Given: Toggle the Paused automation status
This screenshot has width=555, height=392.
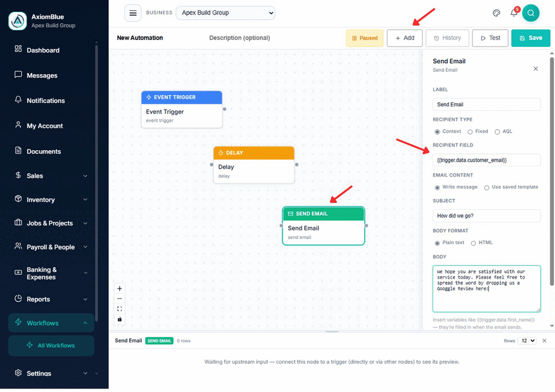Looking at the screenshot, I should (x=364, y=38).
